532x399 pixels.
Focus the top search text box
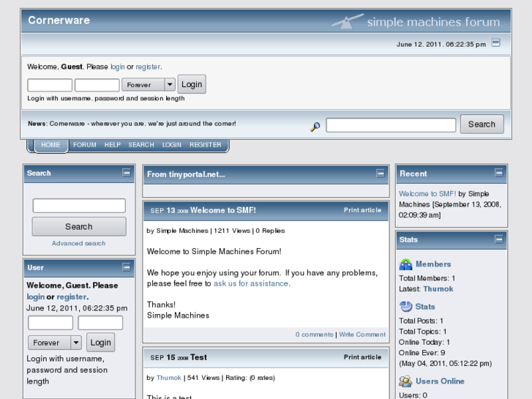[391, 125]
